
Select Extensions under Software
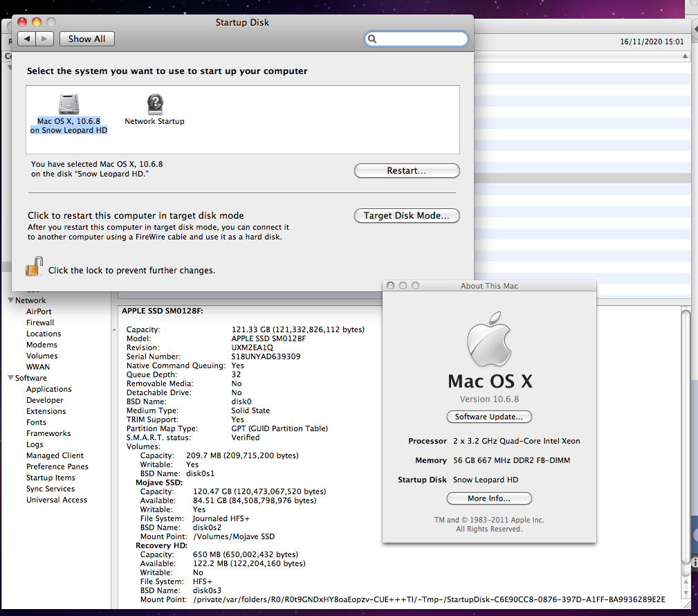46,411
